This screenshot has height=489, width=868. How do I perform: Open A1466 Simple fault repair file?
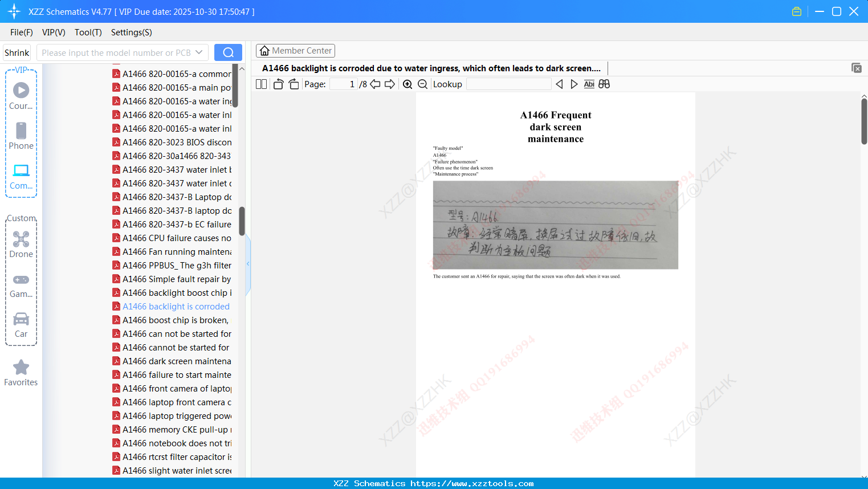pos(172,279)
